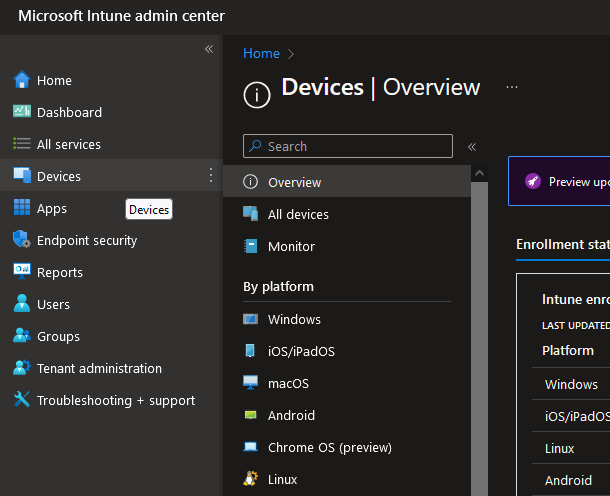The width and height of the screenshot is (610, 496).
Task: Click the Users person icon
Action: pos(22,303)
